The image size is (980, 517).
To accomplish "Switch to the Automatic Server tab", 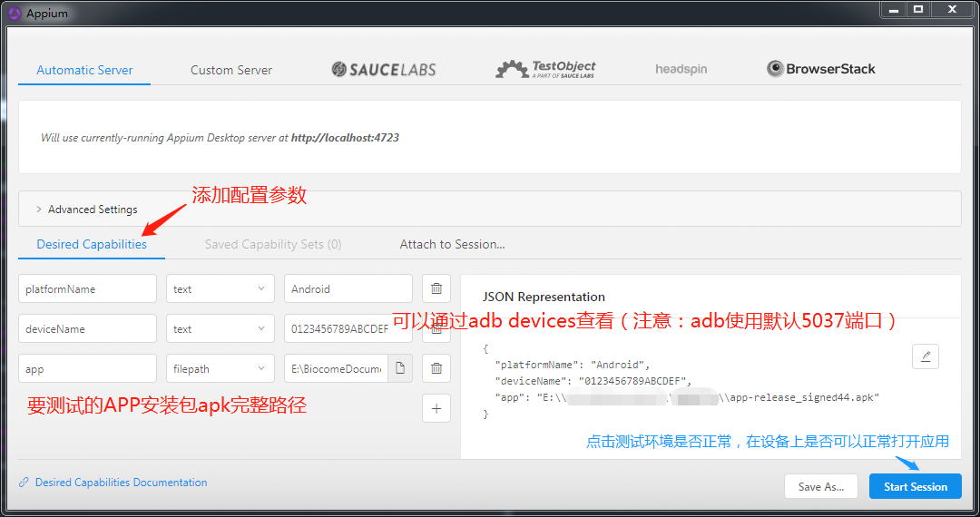I will (84, 70).
